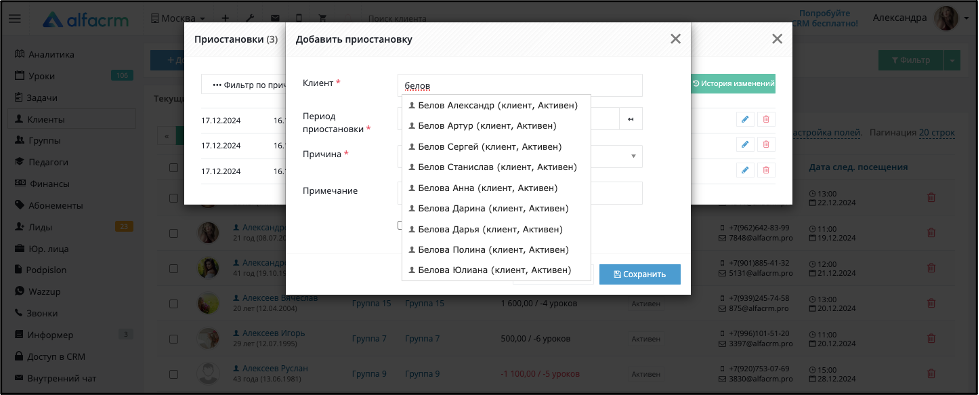Click the Сохранить button

point(639,274)
